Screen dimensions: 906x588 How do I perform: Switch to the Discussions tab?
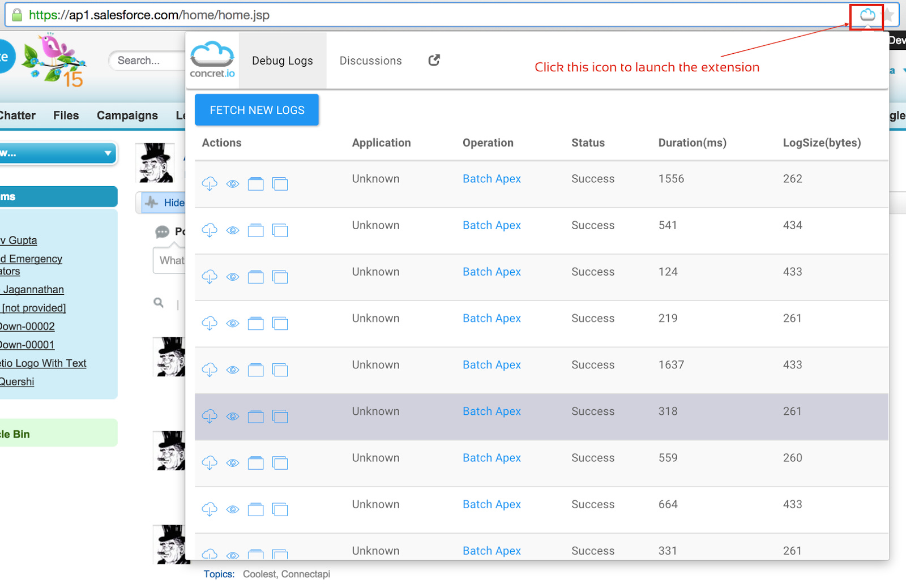(370, 61)
